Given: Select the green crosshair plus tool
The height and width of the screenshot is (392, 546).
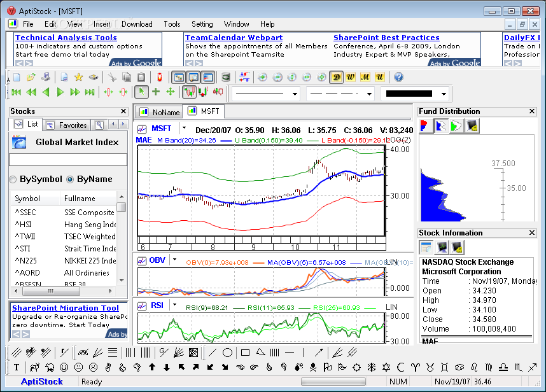Looking at the screenshot, I should [156, 92].
